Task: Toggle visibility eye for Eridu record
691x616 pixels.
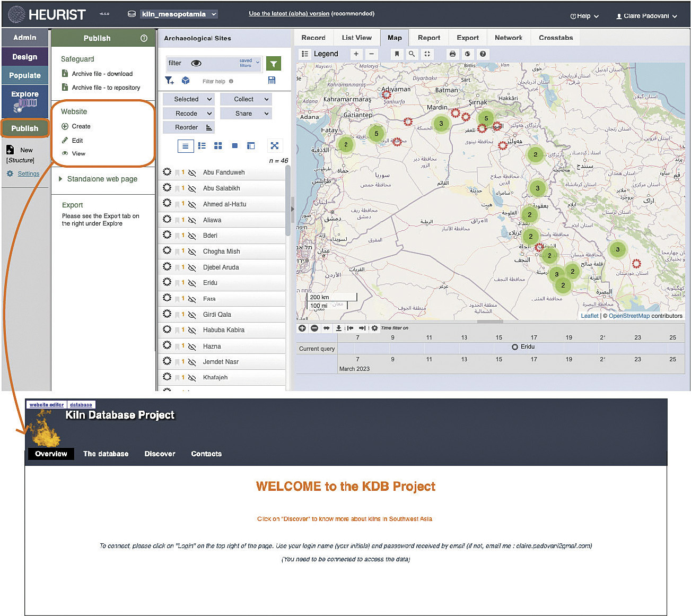Action: 192,283
